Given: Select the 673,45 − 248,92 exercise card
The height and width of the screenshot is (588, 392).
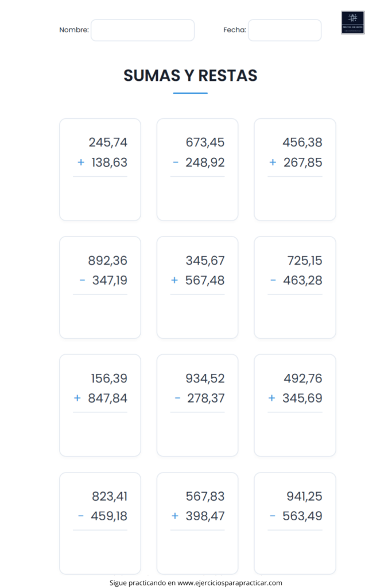Looking at the screenshot, I should [x=197, y=169].
